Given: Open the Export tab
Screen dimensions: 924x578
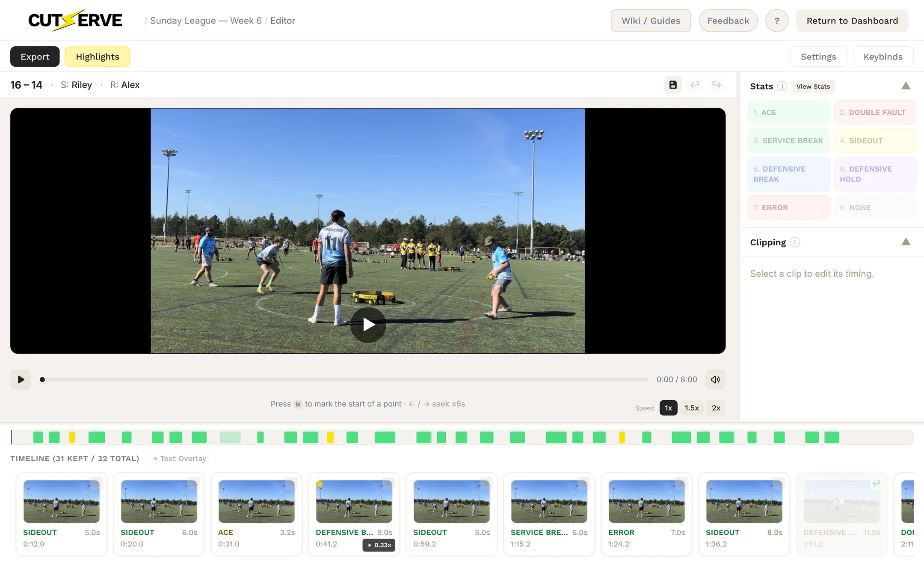Looking at the screenshot, I should click(35, 57).
